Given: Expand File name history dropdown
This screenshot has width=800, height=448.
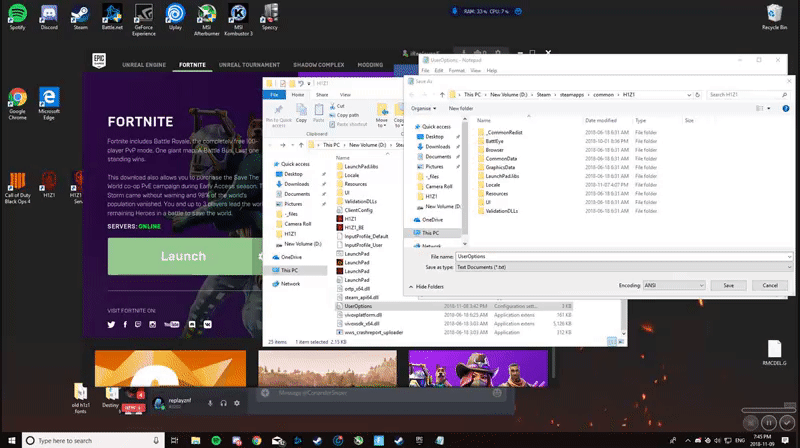Looking at the screenshot, I should [x=789, y=257].
